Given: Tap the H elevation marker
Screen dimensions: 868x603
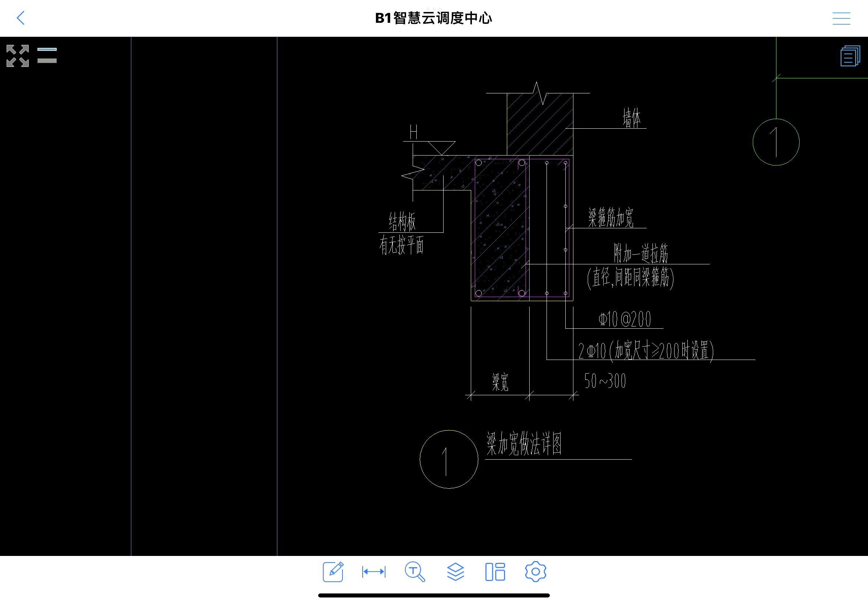Looking at the screenshot, I should point(414,132).
